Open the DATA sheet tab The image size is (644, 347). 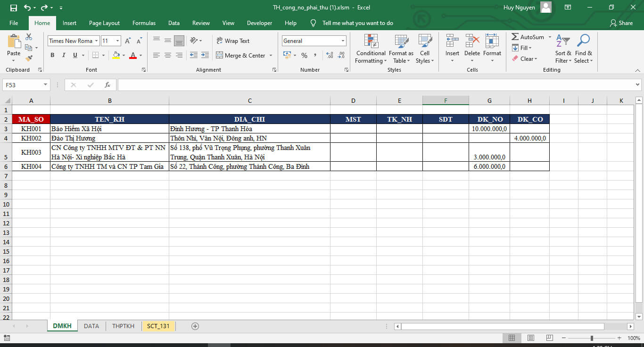pyautogui.click(x=91, y=326)
